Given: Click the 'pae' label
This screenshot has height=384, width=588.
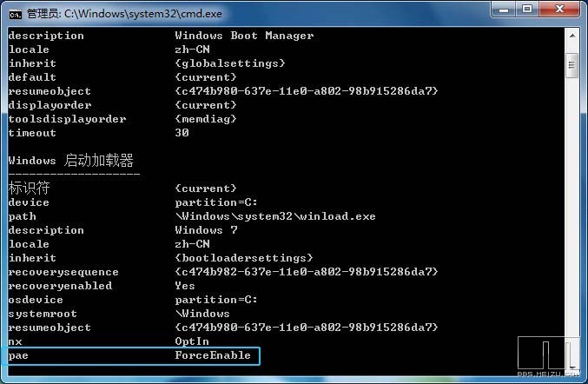Looking at the screenshot, I should point(18,355).
